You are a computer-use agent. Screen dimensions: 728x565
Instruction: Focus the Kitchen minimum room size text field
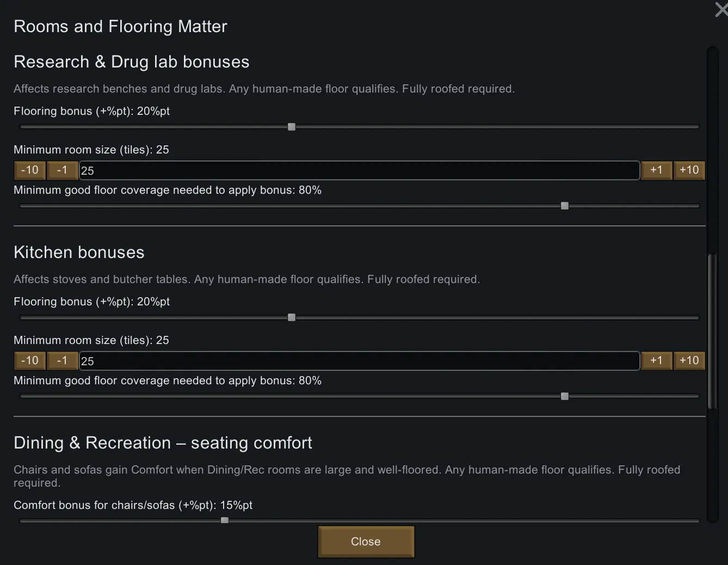point(359,361)
